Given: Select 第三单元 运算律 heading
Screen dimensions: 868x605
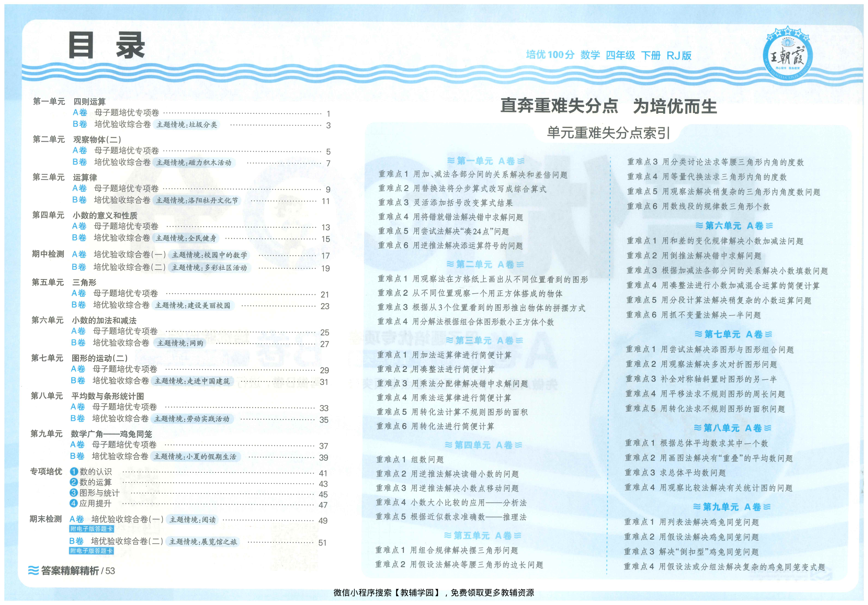Looking at the screenshot, I should (x=65, y=177).
